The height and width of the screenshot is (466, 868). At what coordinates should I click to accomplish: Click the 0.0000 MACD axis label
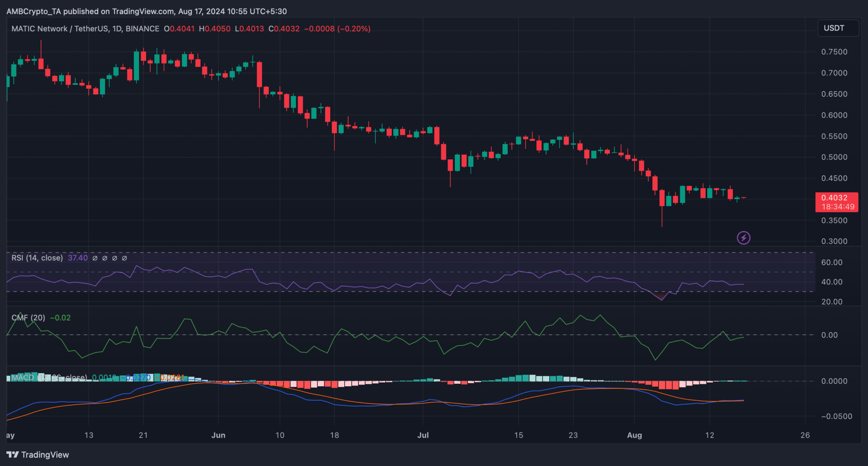[x=834, y=381]
